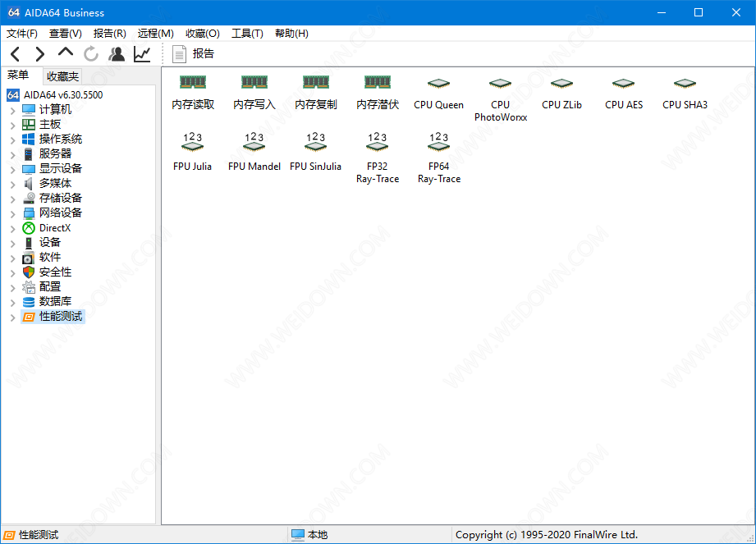756x544 pixels.
Task: Expand the 网络设备 tree node
Action: tap(12, 214)
